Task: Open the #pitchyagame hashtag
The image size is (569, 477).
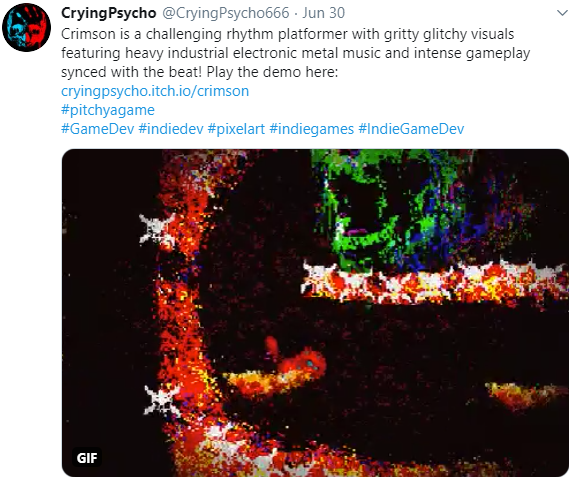Action: click(x=108, y=110)
